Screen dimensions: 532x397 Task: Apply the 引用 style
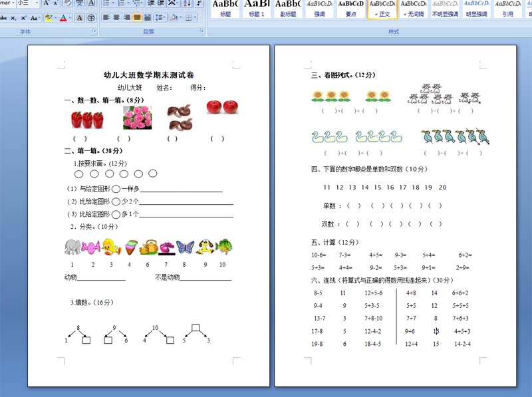tap(507, 9)
